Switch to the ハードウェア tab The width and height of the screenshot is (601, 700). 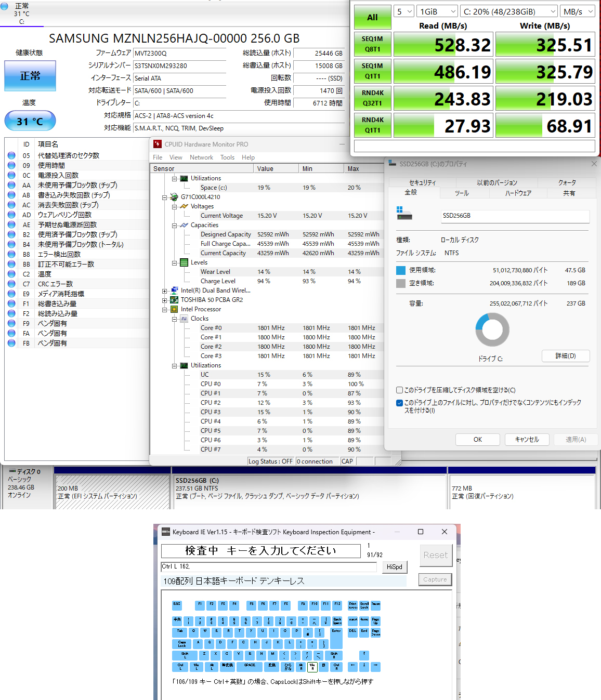518,193
